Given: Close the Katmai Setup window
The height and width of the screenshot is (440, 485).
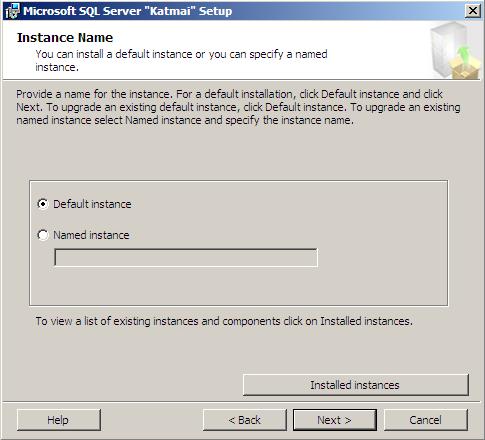Looking at the screenshot, I should point(473,11).
